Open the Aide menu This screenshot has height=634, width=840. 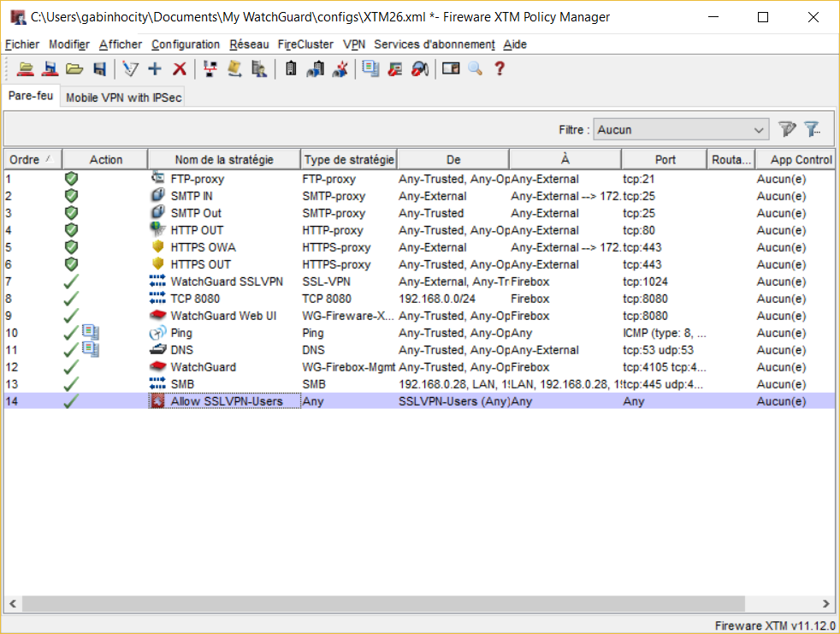[x=515, y=44]
